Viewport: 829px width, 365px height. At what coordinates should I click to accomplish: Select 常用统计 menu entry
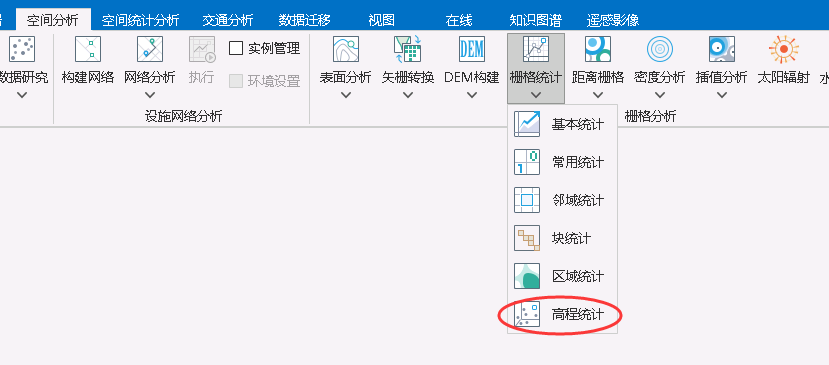click(563, 162)
